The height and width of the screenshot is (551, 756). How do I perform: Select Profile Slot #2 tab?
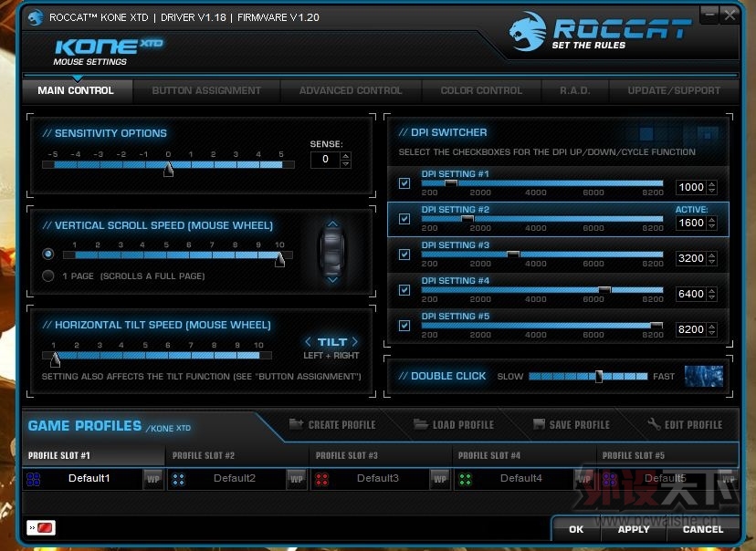click(x=236, y=455)
